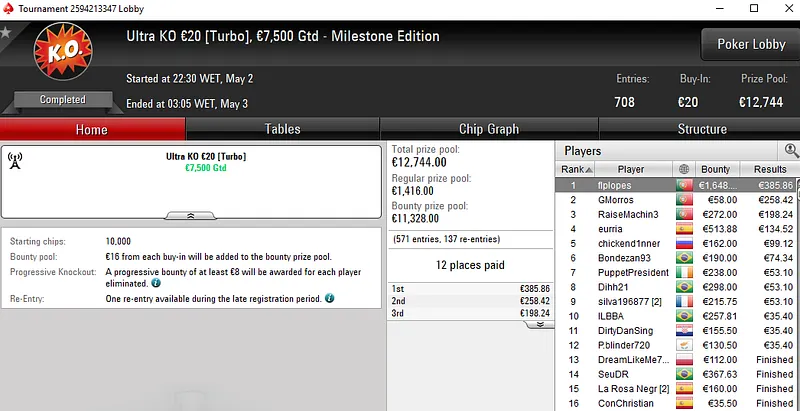Click the Re-Entry info icon
800x411 pixels.
point(329,298)
